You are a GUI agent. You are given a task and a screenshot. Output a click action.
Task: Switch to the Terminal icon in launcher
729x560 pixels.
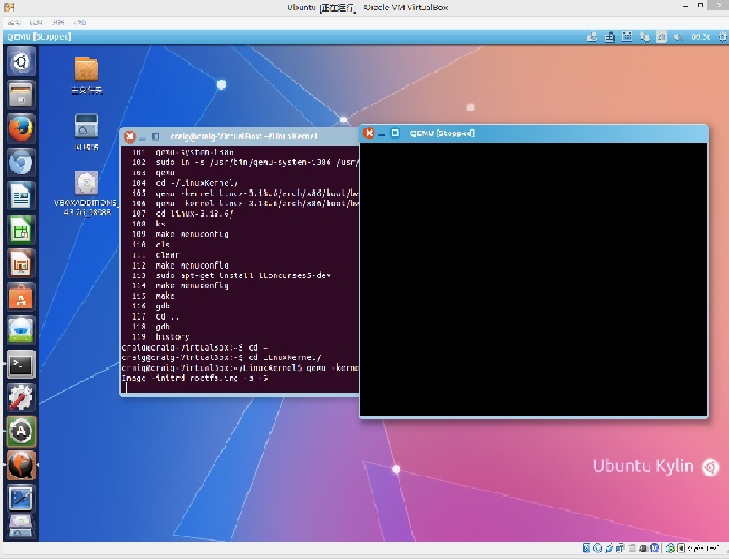coord(21,365)
